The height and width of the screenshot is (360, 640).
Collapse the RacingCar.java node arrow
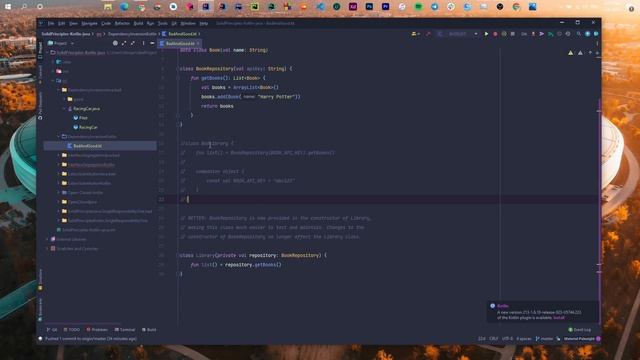pos(64,109)
